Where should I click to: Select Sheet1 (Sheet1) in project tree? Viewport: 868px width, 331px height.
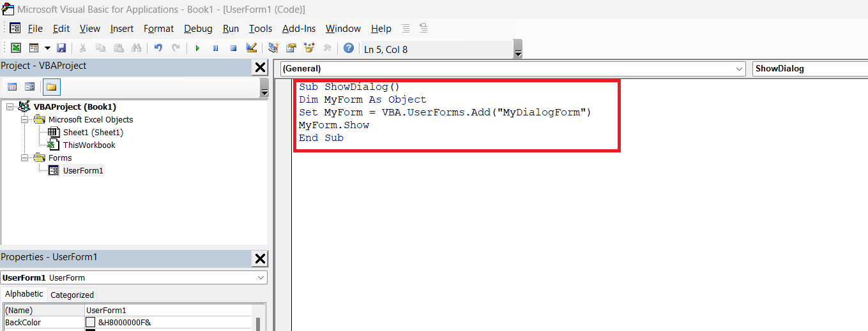click(x=93, y=132)
